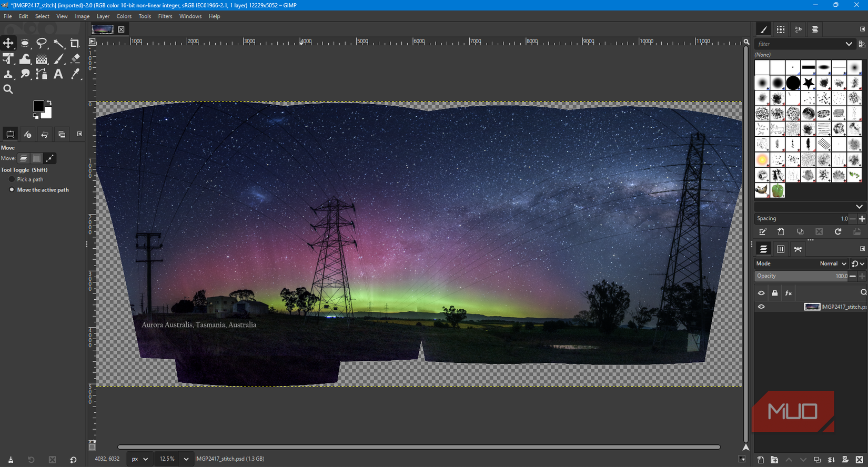Open the fx layer effects icon
This screenshot has width=868, height=467.
click(789, 293)
